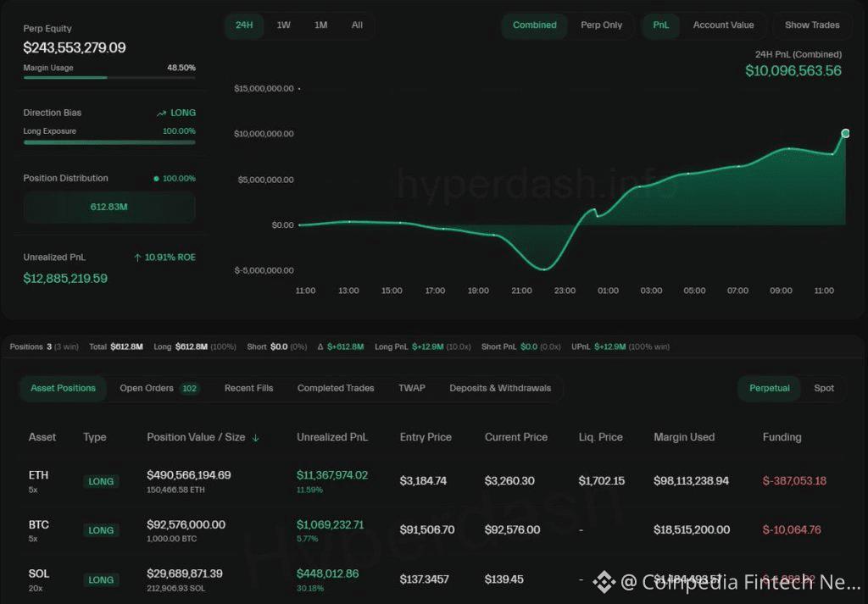The height and width of the screenshot is (604, 868).
Task: Click the ROE up-arrow icon
Action: (137, 258)
